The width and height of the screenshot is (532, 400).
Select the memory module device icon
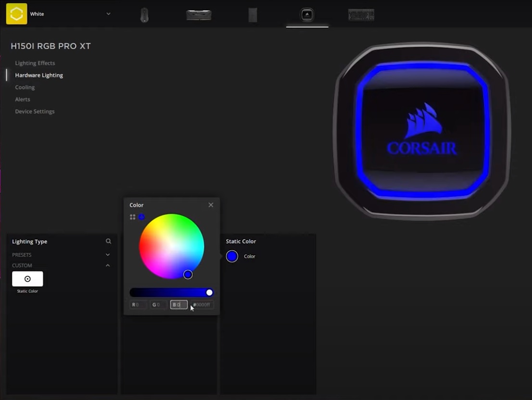[198, 14]
